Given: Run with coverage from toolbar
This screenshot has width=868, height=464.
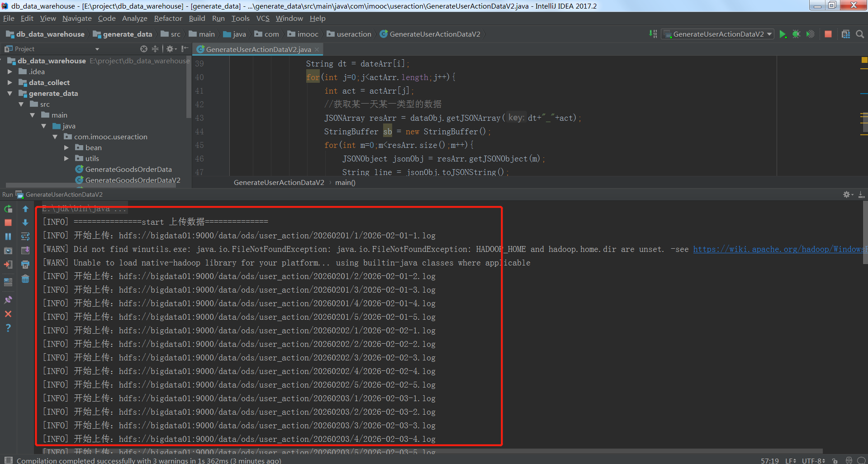Looking at the screenshot, I should point(811,34).
